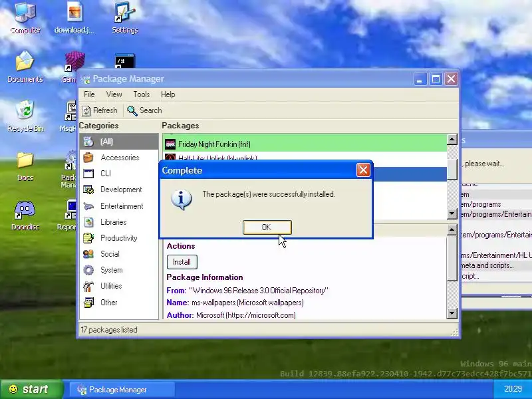Open the View menu
The image size is (532, 399).
tap(114, 94)
